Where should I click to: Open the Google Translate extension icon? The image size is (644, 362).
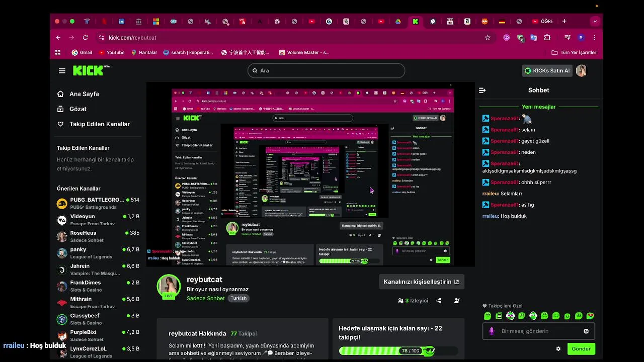click(534, 38)
